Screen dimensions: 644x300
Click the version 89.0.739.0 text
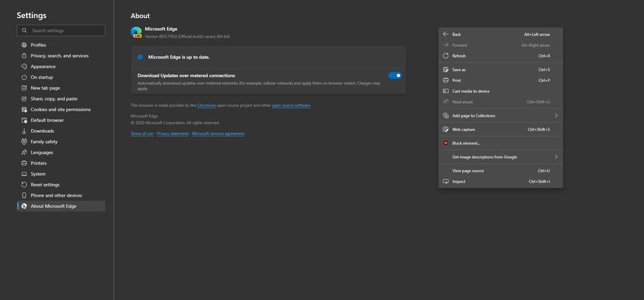click(188, 37)
